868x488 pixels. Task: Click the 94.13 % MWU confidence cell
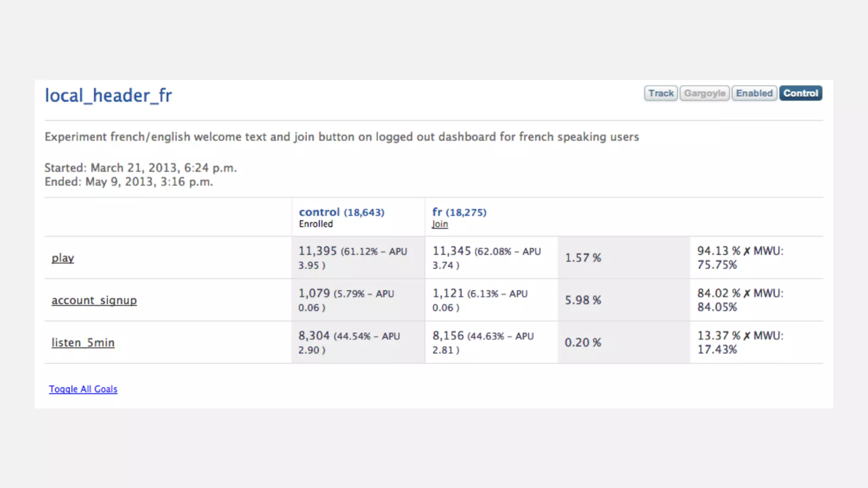pyautogui.click(x=740, y=258)
